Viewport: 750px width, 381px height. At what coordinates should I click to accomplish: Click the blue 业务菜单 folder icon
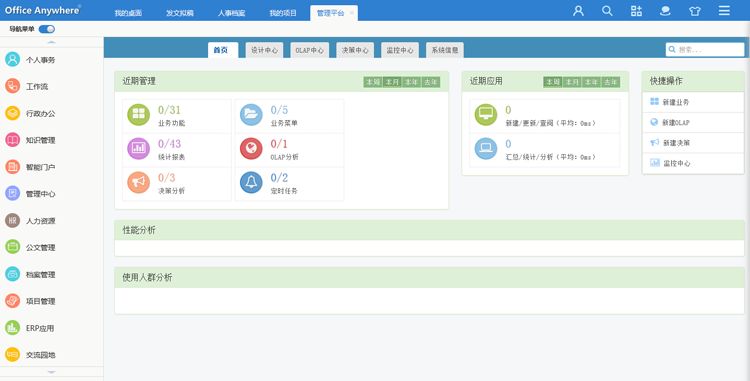(251, 114)
